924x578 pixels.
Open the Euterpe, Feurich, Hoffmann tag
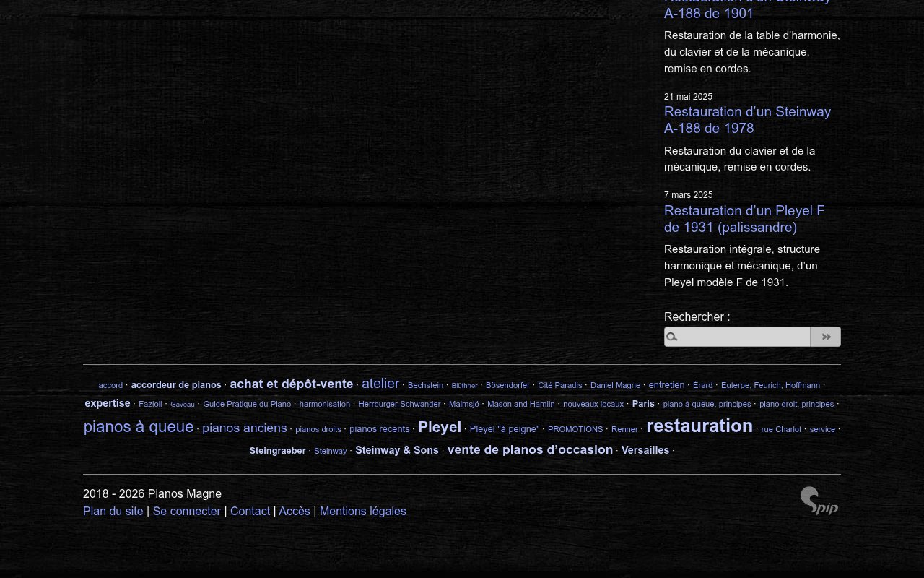(770, 385)
